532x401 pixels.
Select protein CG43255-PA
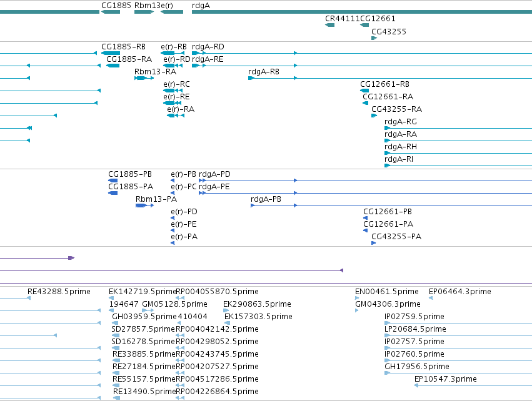click(396, 237)
